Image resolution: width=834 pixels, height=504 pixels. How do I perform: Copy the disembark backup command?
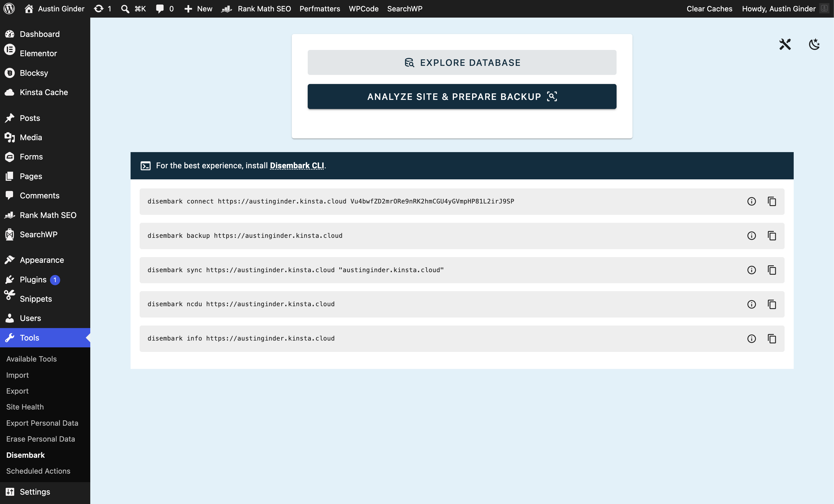(772, 236)
